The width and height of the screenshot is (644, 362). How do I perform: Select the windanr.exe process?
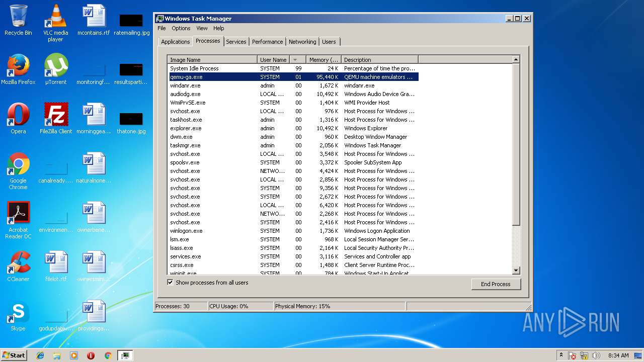point(293,85)
